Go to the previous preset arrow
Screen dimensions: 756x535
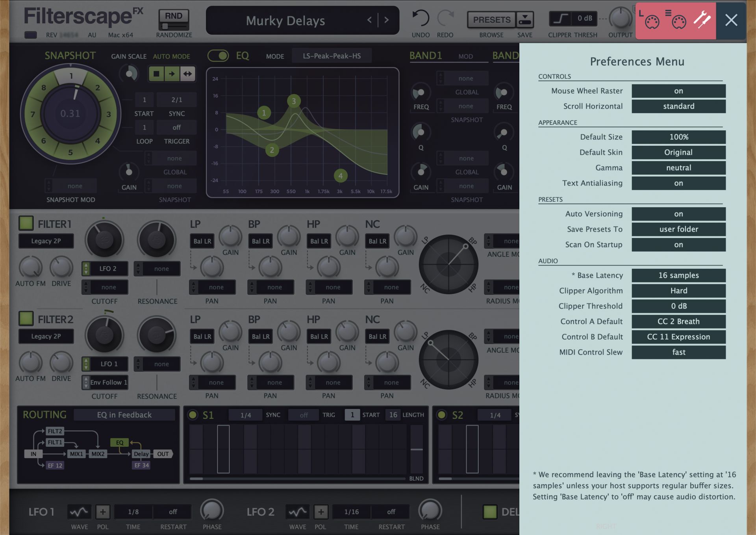[369, 20]
